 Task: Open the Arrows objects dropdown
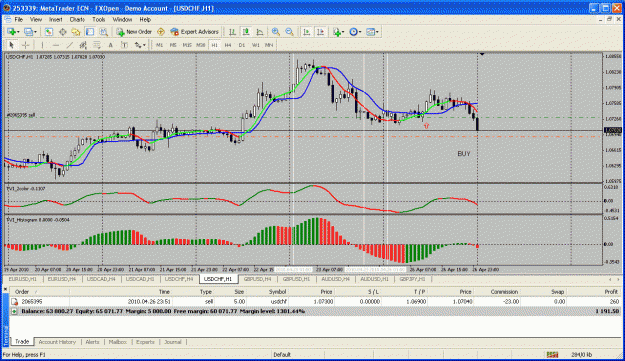point(140,45)
